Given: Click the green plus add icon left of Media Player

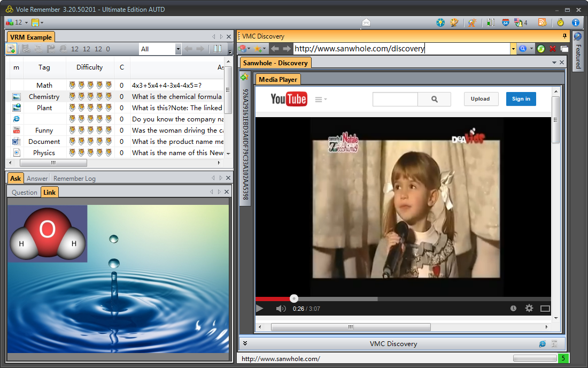Looking at the screenshot, I should pos(244,77).
